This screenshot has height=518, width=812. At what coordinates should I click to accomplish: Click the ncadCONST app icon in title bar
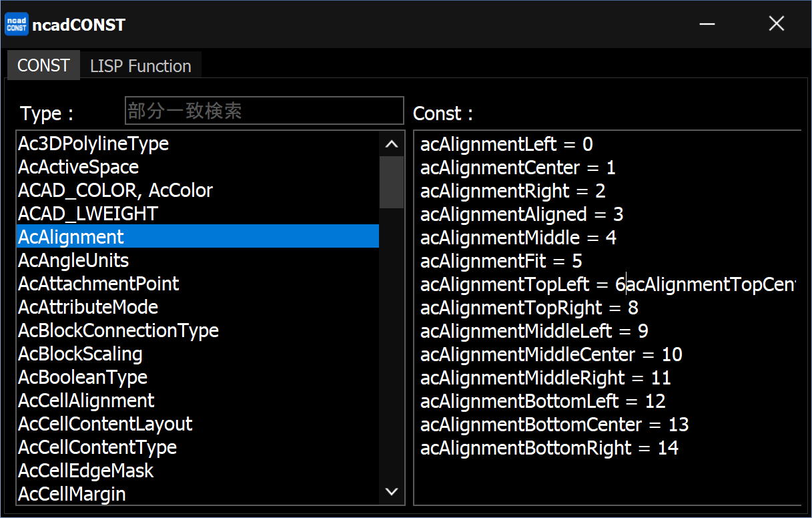point(17,24)
